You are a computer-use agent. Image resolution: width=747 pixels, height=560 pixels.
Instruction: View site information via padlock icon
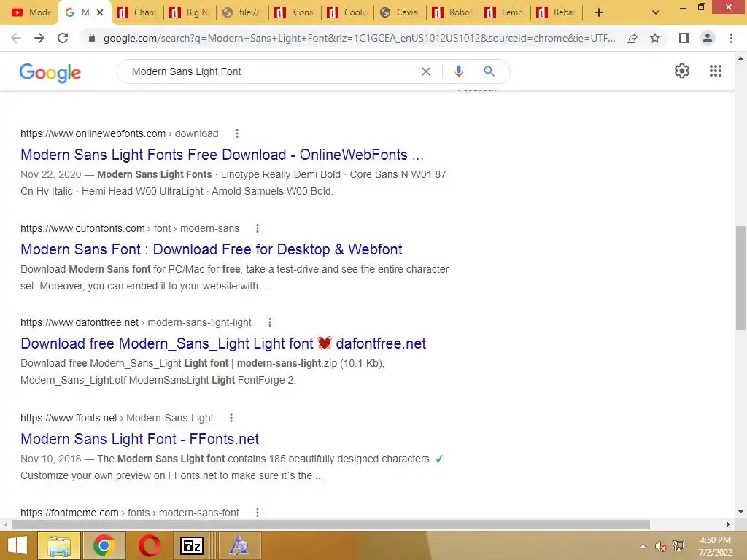92,38
